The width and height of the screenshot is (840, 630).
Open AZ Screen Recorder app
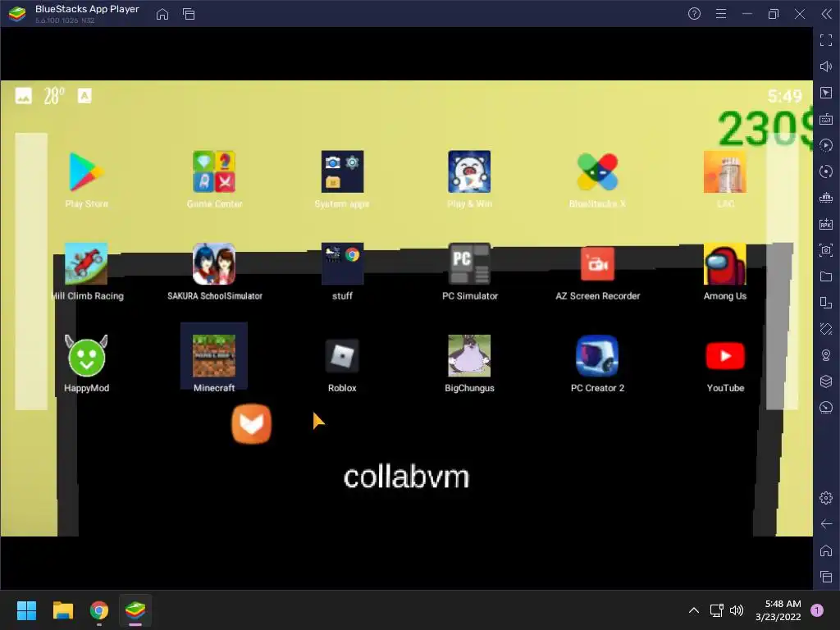tap(597, 264)
